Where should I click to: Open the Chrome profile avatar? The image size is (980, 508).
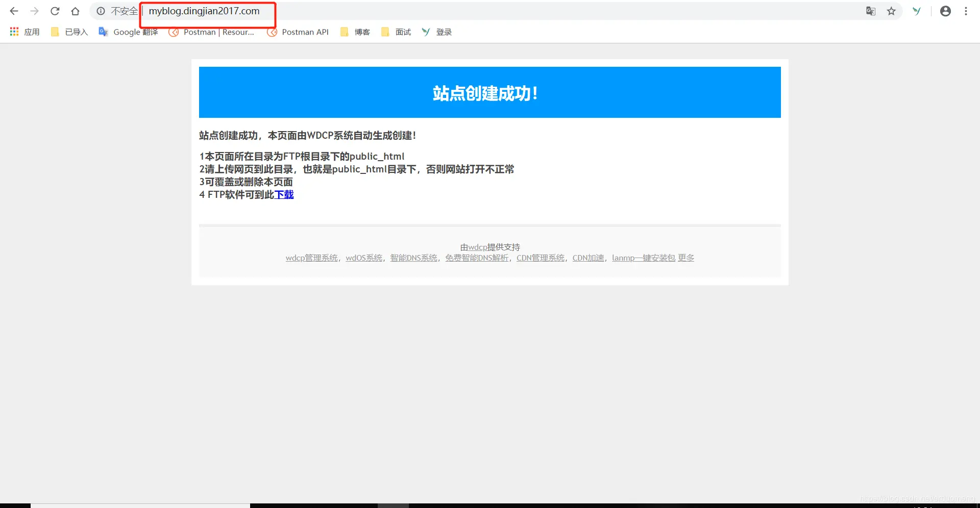(945, 11)
